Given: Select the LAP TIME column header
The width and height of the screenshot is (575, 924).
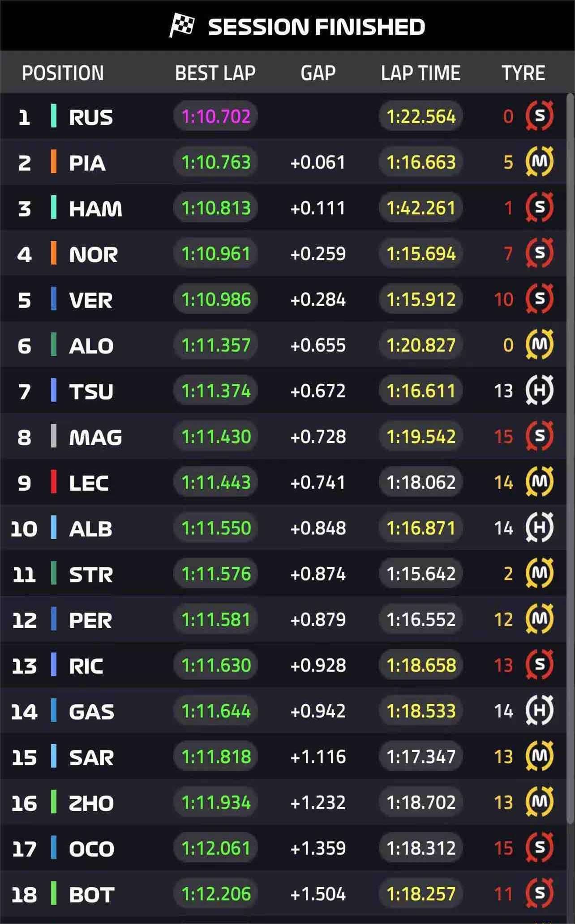Looking at the screenshot, I should click(x=421, y=73).
